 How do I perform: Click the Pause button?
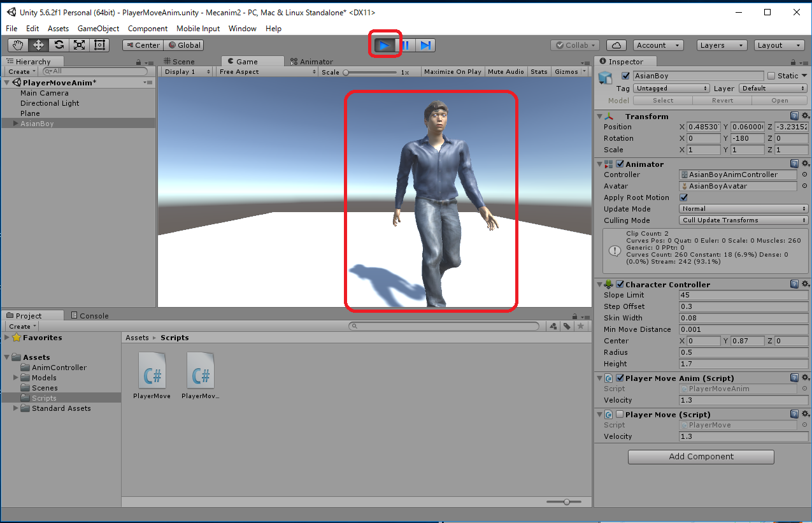(x=406, y=45)
